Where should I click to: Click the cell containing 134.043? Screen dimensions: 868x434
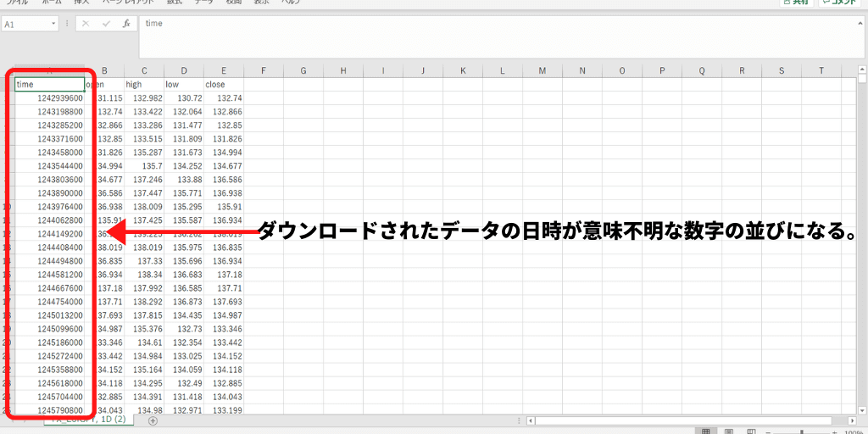pyautogui.click(x=224, y=397)
